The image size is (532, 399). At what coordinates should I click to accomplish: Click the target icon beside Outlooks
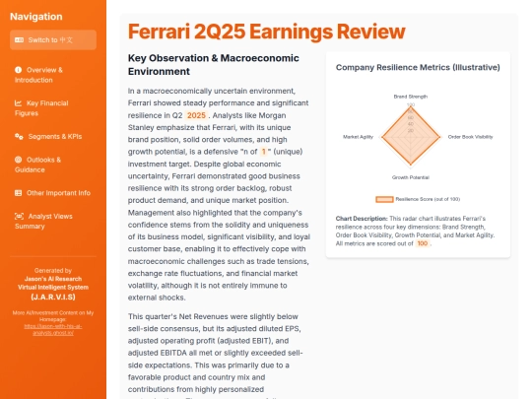19,160
